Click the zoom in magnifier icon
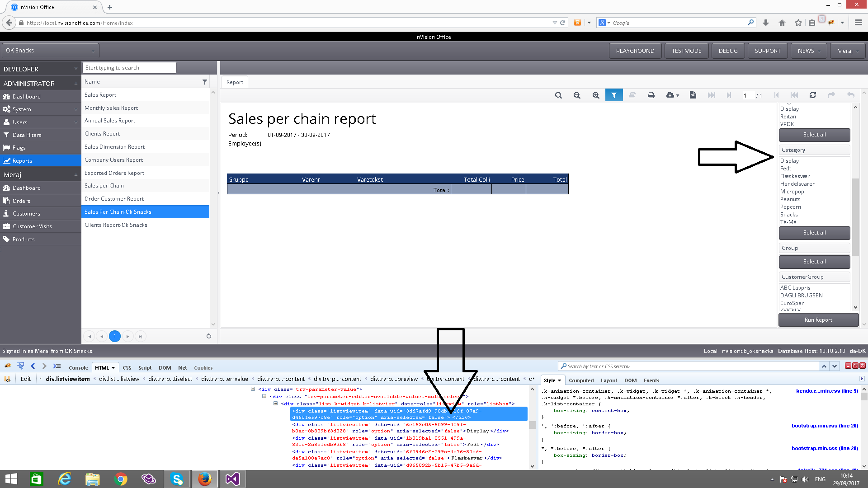Image resolution: width=868 pixels, height=488 pixels. point(596,95)
